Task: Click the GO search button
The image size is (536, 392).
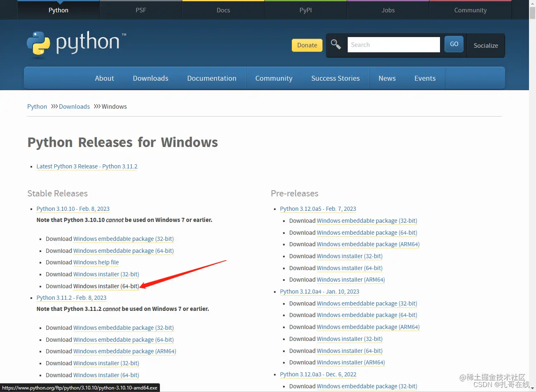Action: [x=454, y=44]
